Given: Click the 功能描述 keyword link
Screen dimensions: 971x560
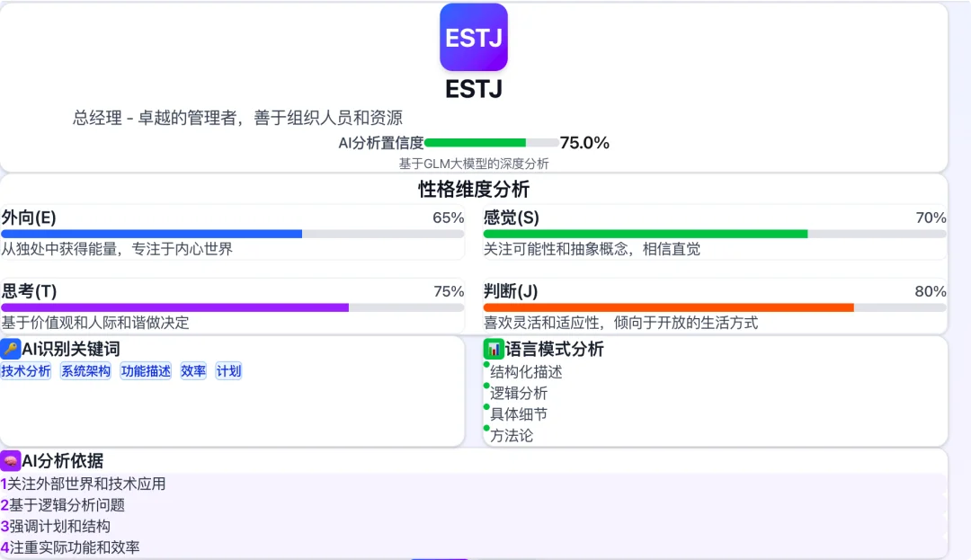Looking at the screenshot, I should 145,370.
